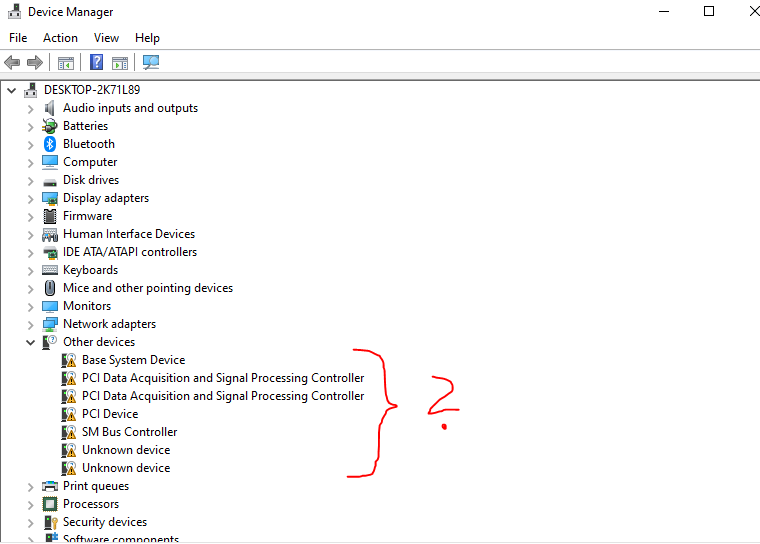
Task: Select IDE ATA/ATAPI controllers label
Action: pos(130,252)
